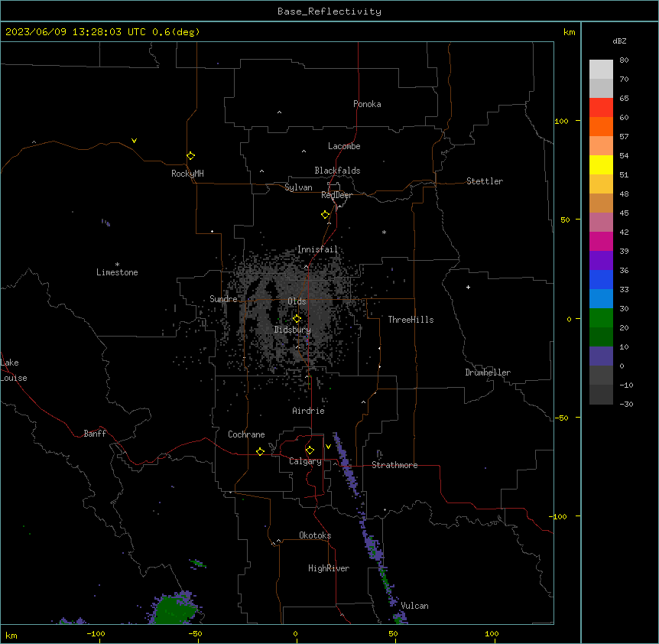Click the Airdrie city label
Image resolution: width=659 pixels, height=644 pixels.
[x=309, y=411]
